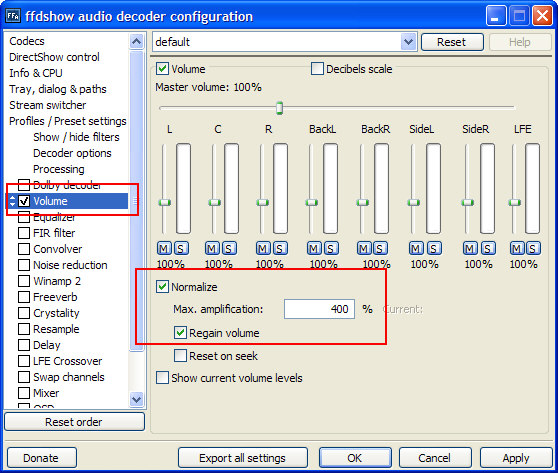Open the Decoder options page

72,153
